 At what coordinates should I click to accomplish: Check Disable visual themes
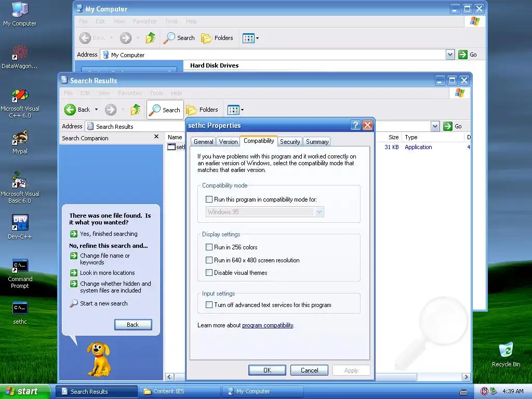point(209,272)
